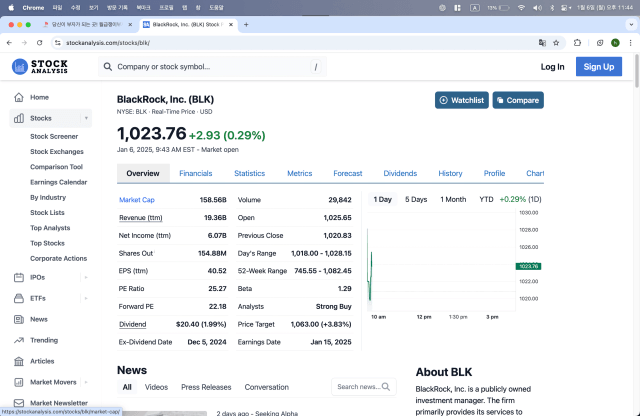
Task: Open the IPOs calendar icon
Action: (19, 278)
